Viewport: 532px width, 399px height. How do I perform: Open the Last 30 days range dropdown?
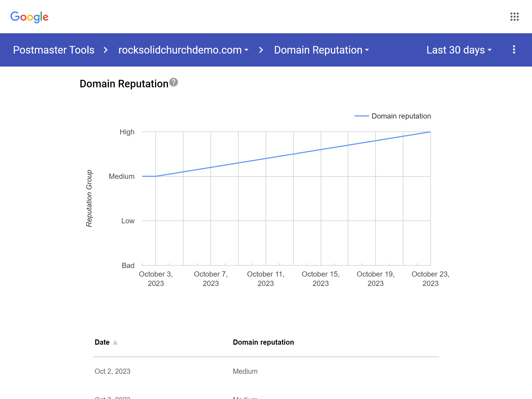(x=459, y=50)
